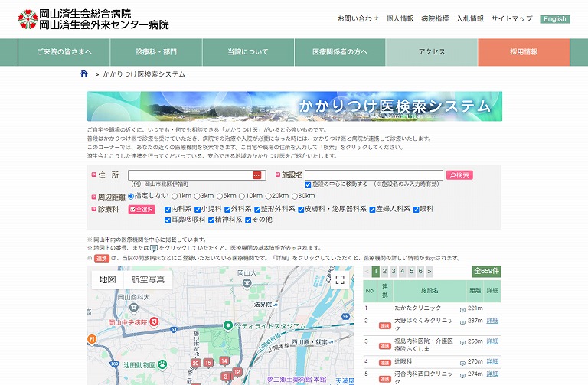Viewport: 588px width, 385px height.
Task: Open the アクセス navigation tab
Action: tap(432, 52)
